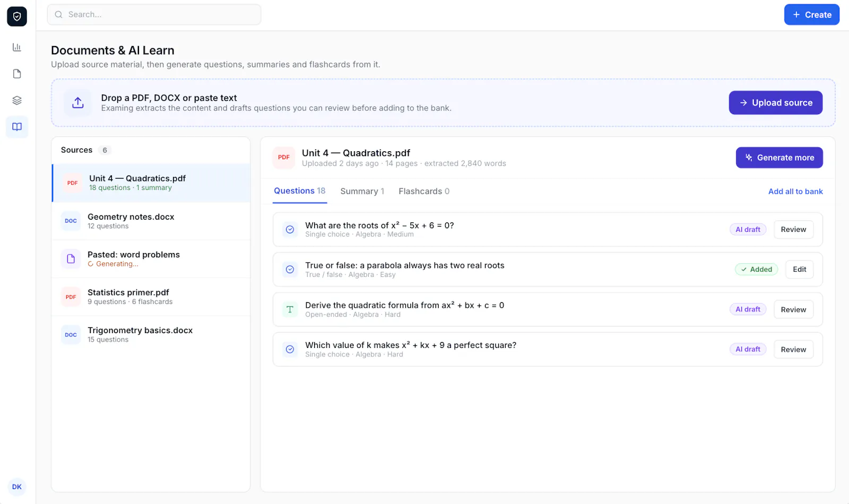Click in the Search input field
This screenshot has height=504, width=849.
click(154, 14)
